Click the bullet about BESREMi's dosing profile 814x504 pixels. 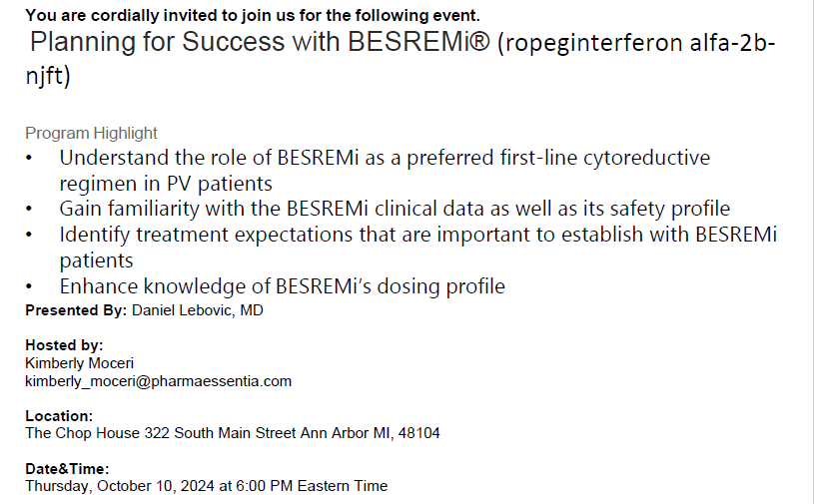(x=282, y=286)
